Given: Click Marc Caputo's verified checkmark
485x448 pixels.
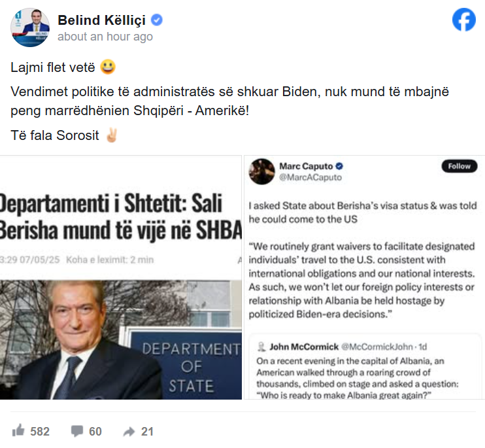Looking at the screenshot, I should (340, 166).
